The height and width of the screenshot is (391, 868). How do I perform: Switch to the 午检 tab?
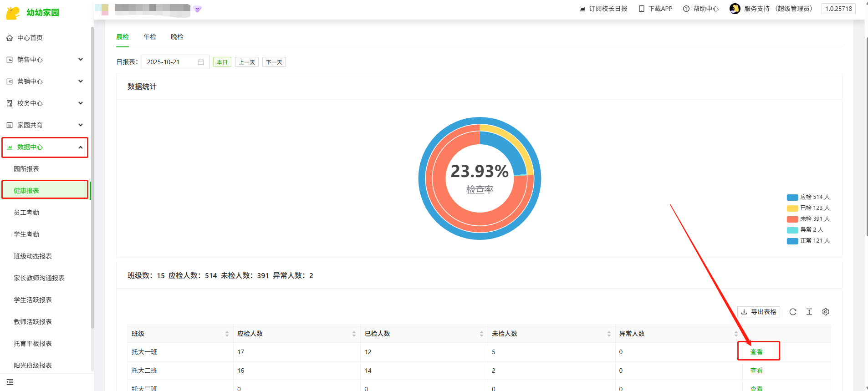point(149,37)
